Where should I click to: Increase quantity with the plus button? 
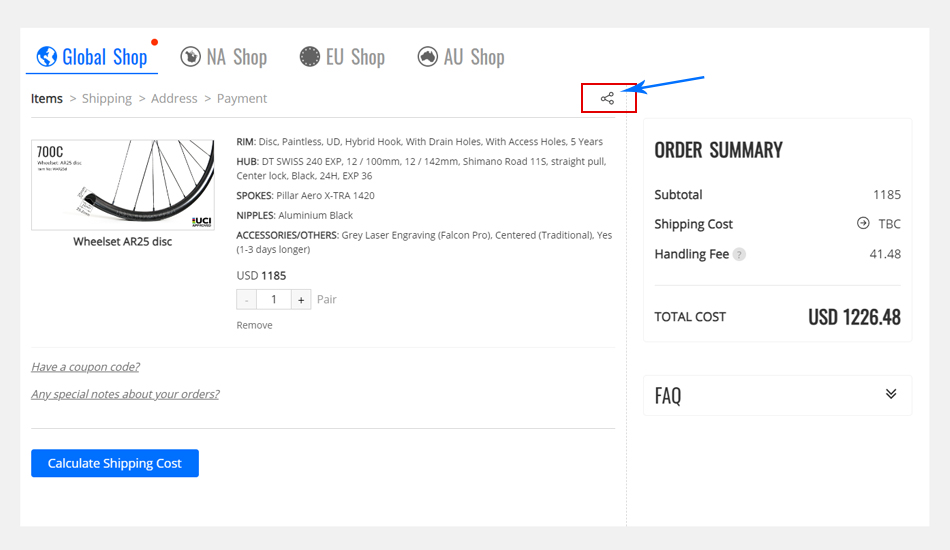point(301,299)
